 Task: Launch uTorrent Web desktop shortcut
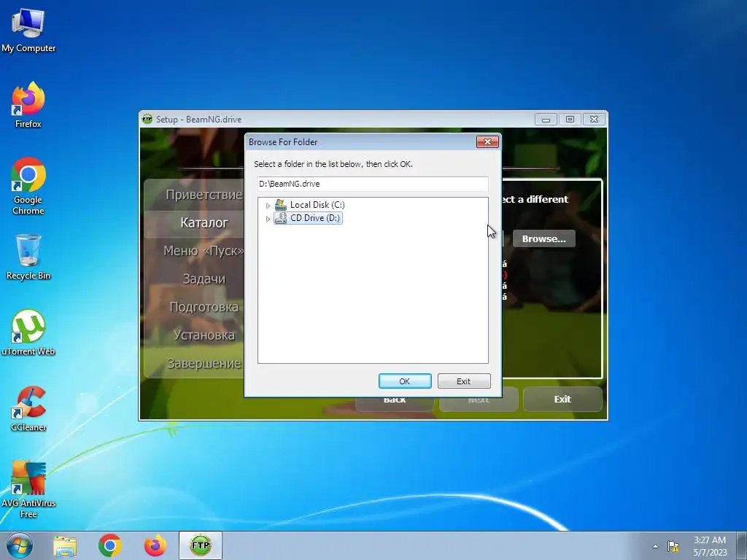pos(28,332)
